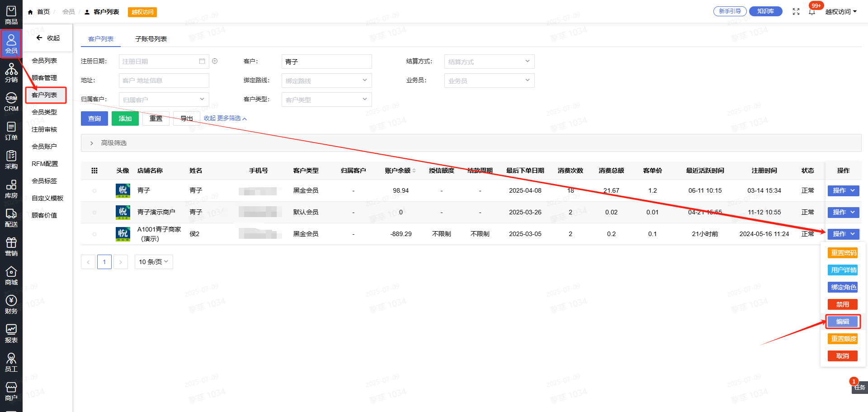The image size is (868, 412).
Task: Toggle fullscreen mode icon
Action: coord(796,12)
